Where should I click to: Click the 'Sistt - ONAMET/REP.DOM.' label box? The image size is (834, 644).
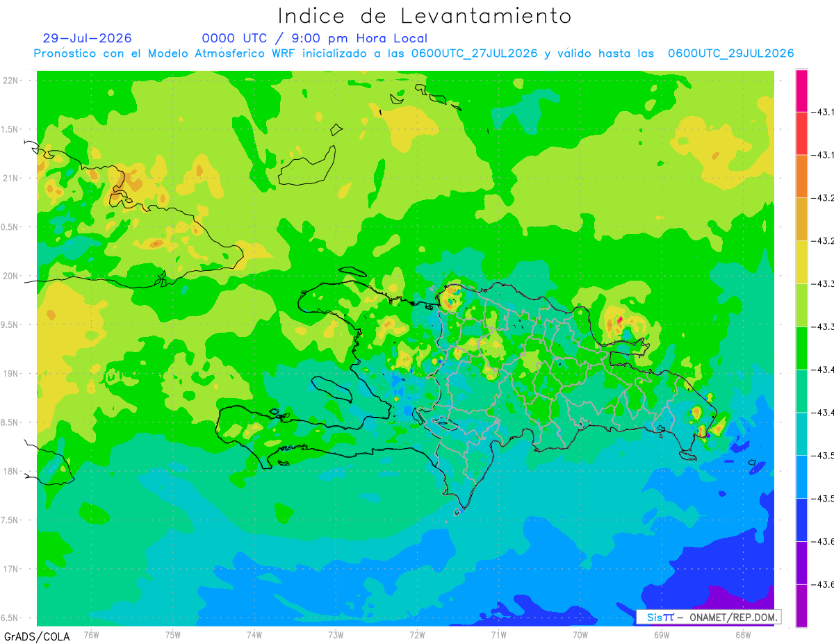709,617
